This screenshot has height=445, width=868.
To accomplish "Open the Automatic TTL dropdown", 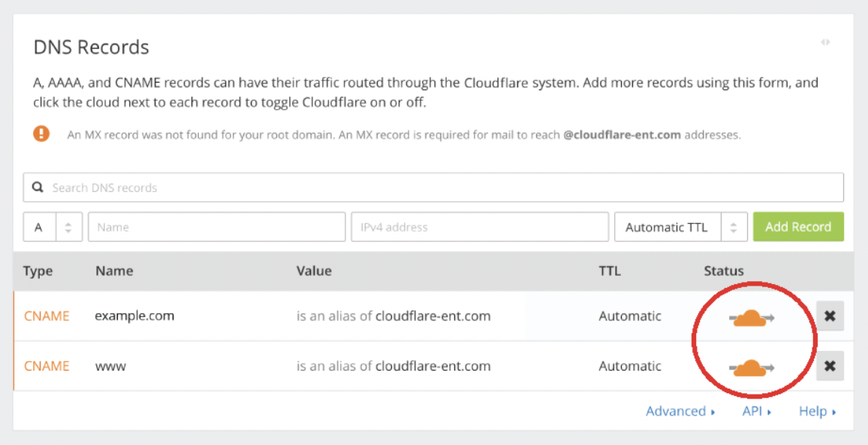I will click(681, 227).
